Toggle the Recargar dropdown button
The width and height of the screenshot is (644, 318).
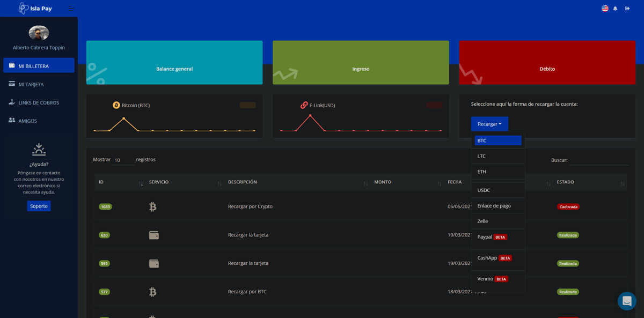coord(489,124)
